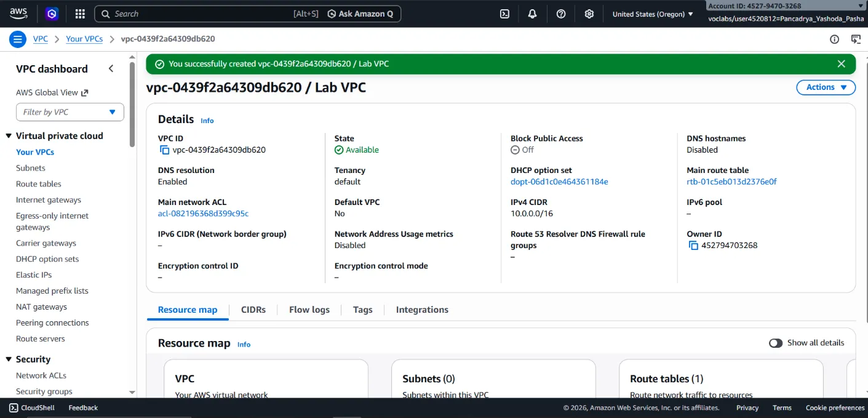The width and height of the screenshot is (868, 418).
Task: Click the purple hexagon shortcut icon beside AWS logo
Action: pos(52,14)
